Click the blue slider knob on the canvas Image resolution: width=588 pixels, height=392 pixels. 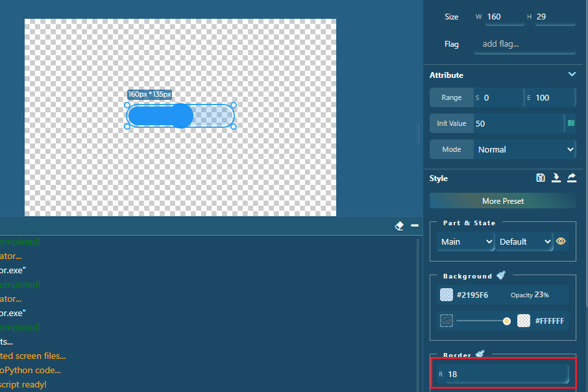(x=181, y=116)
